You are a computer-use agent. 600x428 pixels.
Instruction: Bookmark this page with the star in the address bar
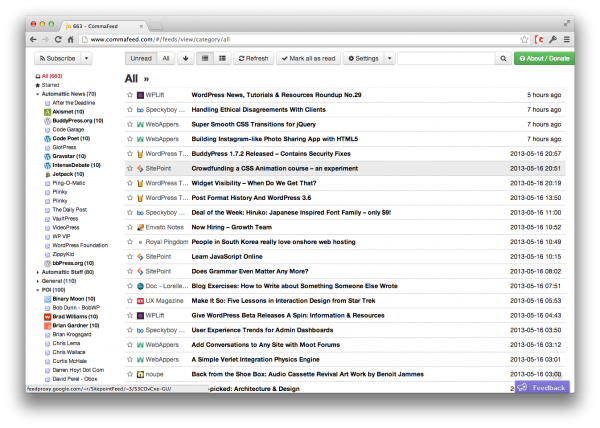click(x=524, y=39)
